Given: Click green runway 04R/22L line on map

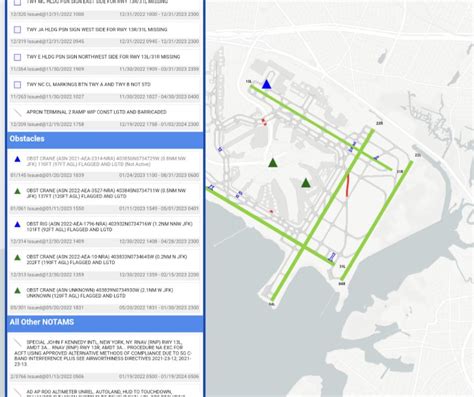Looking at the screenshot, I should tap(377, 221).
